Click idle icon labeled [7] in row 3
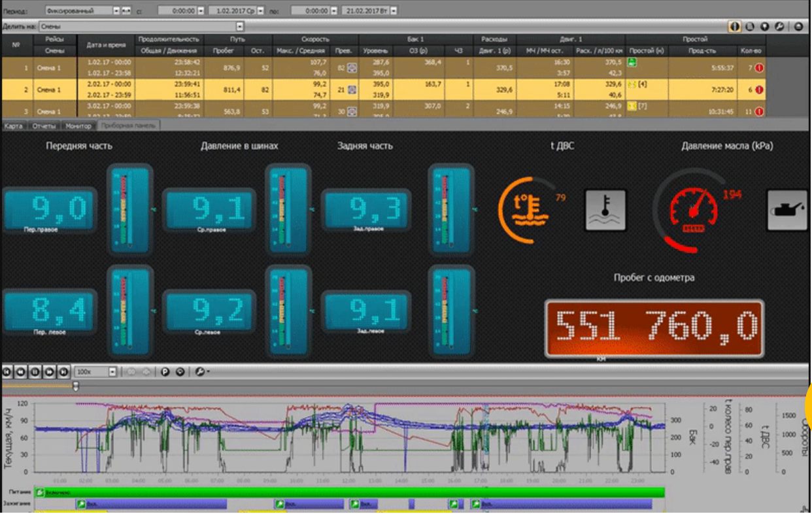This screenshot has width=812, height=514. pos(632,106)
